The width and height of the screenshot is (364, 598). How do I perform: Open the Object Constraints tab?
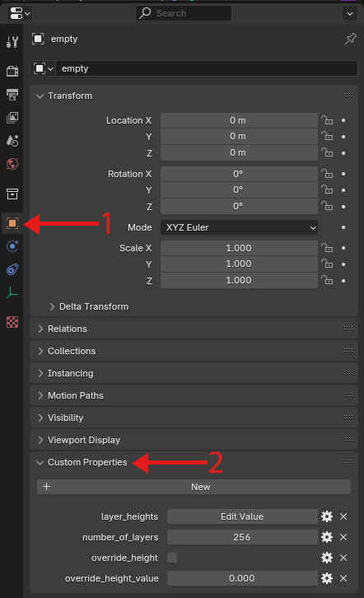click(x=12, y=269)
